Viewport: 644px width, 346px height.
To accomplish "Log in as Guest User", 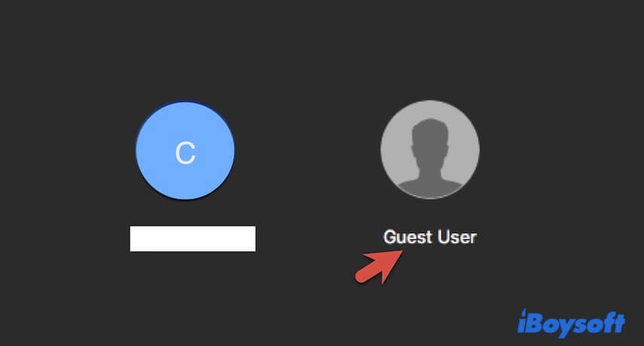I will pos(429,150).
